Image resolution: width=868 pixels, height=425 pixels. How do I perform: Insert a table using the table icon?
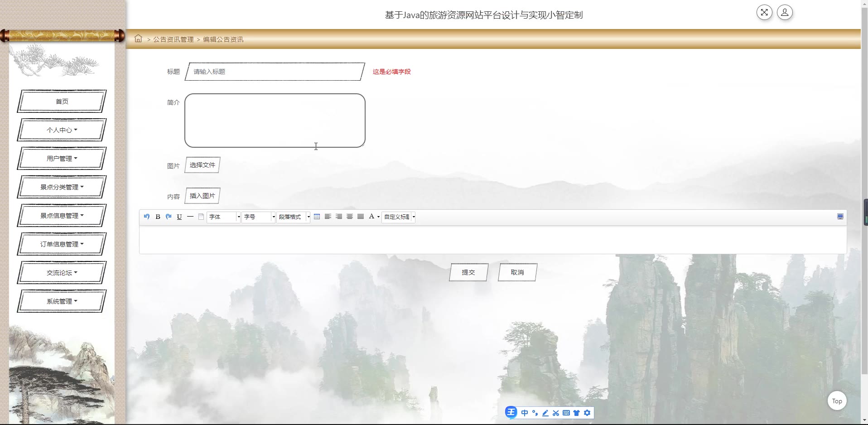317,217
